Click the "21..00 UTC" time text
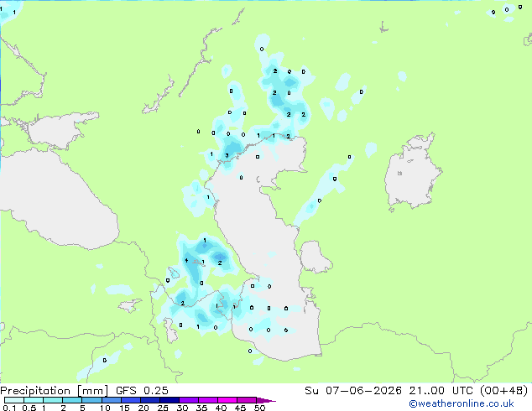 click(x=441, y=391)
